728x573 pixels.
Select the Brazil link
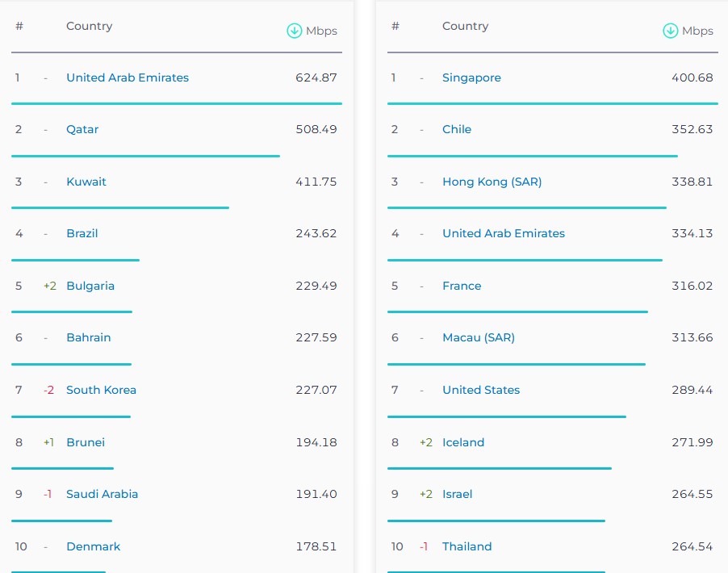pyautogui.click(x=82, y=233)
